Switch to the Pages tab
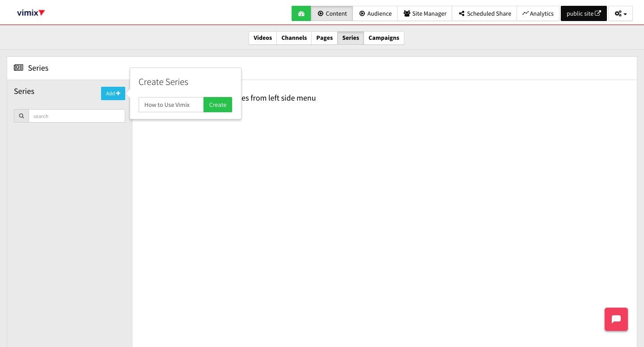This screenshot has width=644, height=347. [324, 38]
